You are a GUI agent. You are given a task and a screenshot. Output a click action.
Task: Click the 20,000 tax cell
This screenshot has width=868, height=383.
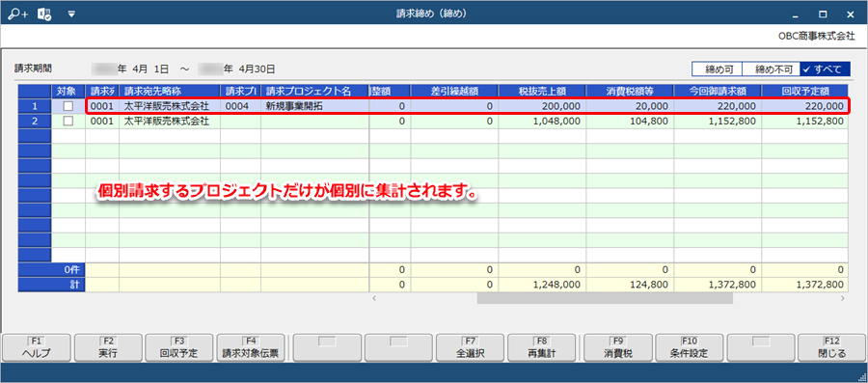(630, 106)
